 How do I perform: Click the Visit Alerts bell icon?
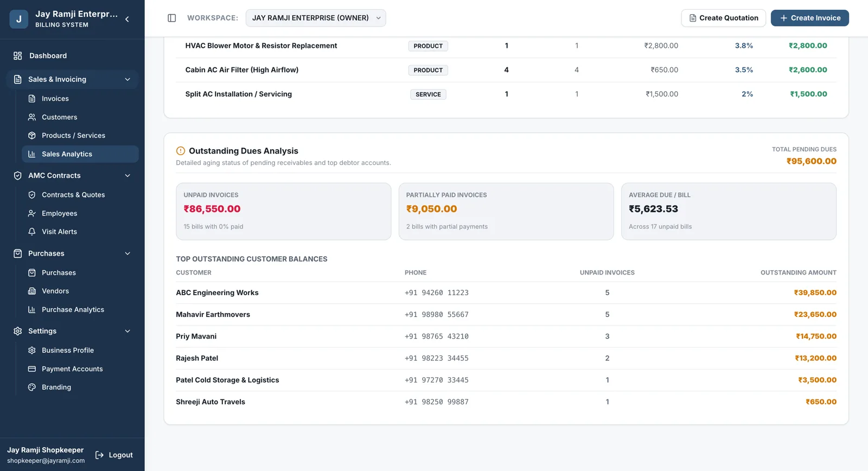click(x=32, y=232)
